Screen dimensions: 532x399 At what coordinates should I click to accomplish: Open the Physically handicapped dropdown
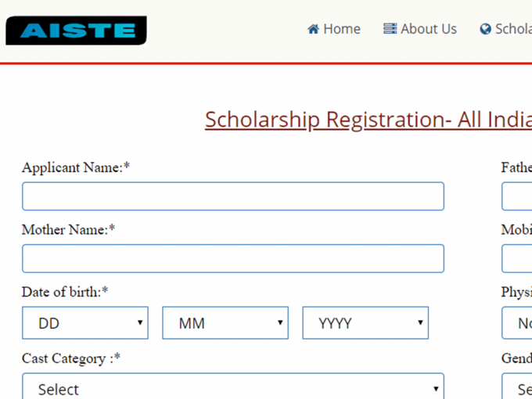point(516,322)
